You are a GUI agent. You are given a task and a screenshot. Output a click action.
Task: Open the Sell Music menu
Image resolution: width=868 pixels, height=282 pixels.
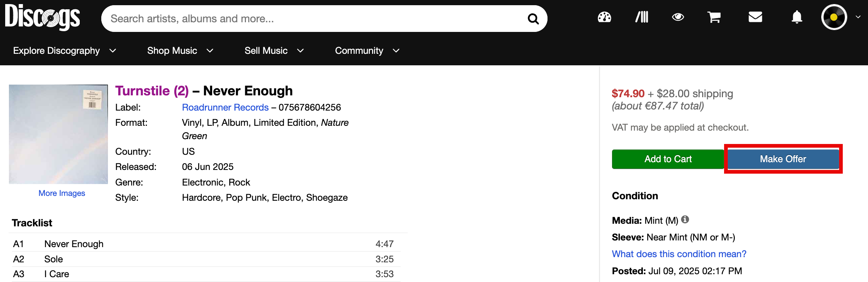(274, 50)
